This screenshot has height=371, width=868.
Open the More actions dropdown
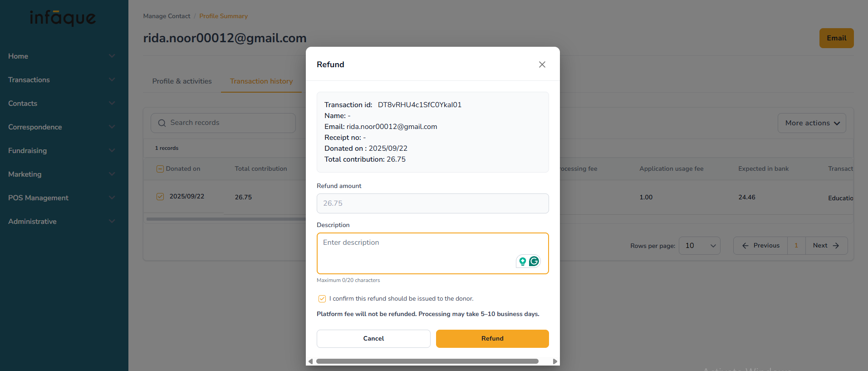[812, 123]
